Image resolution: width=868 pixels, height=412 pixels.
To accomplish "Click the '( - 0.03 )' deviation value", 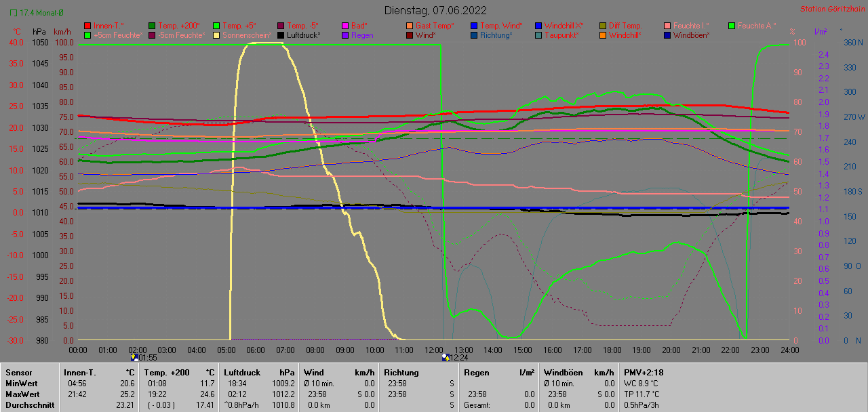I will pyautogui.click(x=161, y=405).
